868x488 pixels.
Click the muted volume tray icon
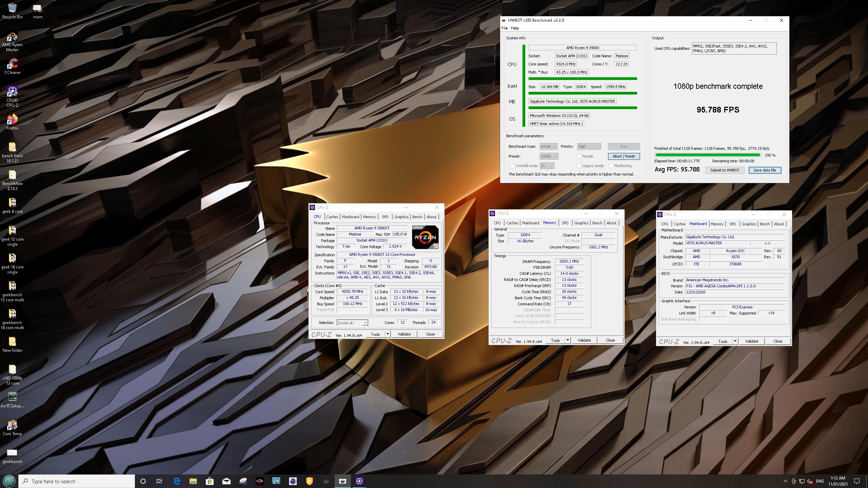tap(810, 481)
